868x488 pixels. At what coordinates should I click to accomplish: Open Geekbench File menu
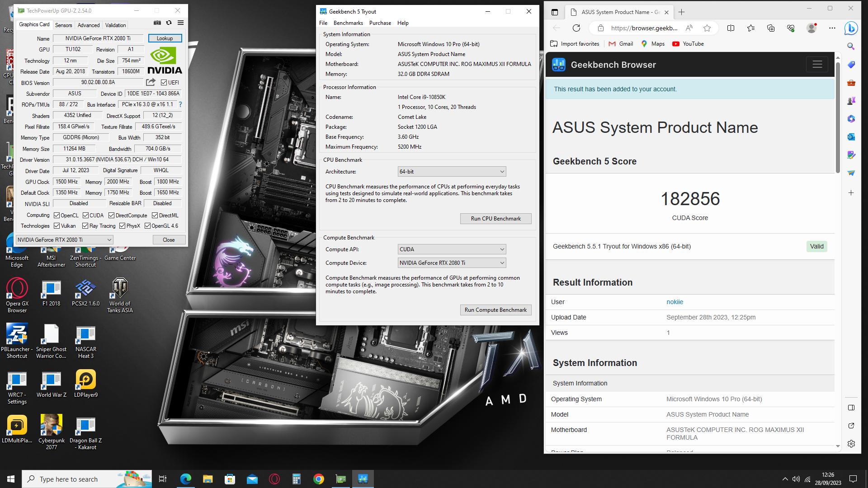(323, 23)
